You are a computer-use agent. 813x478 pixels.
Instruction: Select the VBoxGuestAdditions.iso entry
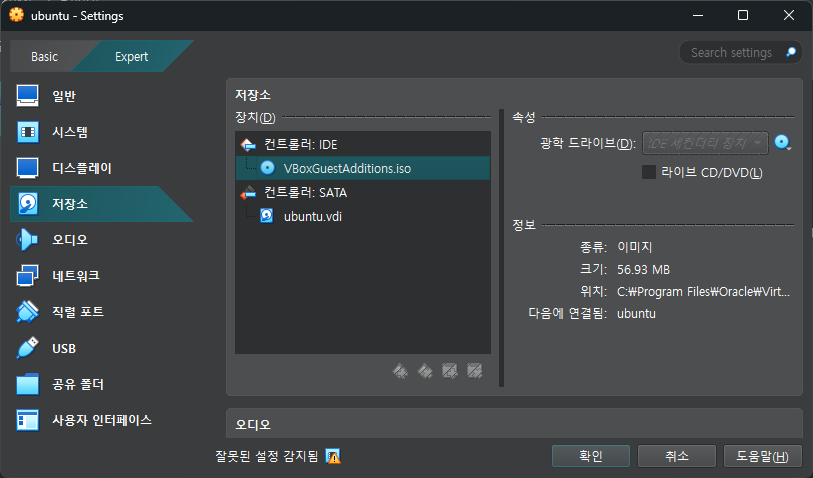[363, 168]
